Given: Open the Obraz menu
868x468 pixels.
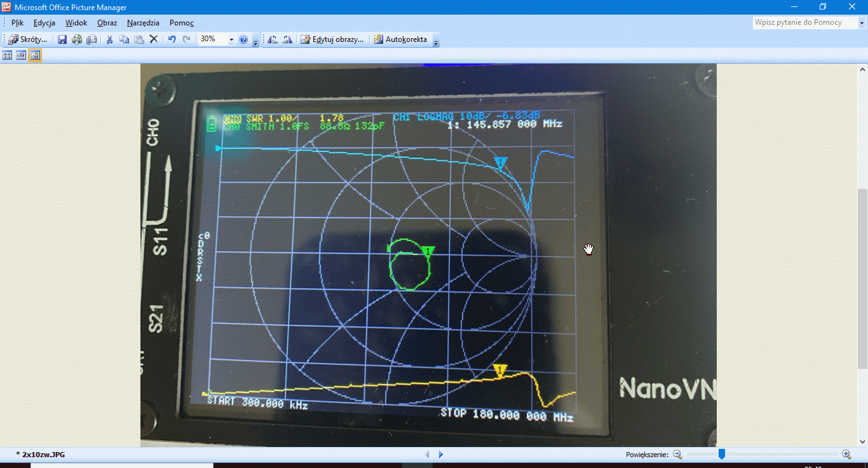Looking at the screenshot, I should pos(107,23).
